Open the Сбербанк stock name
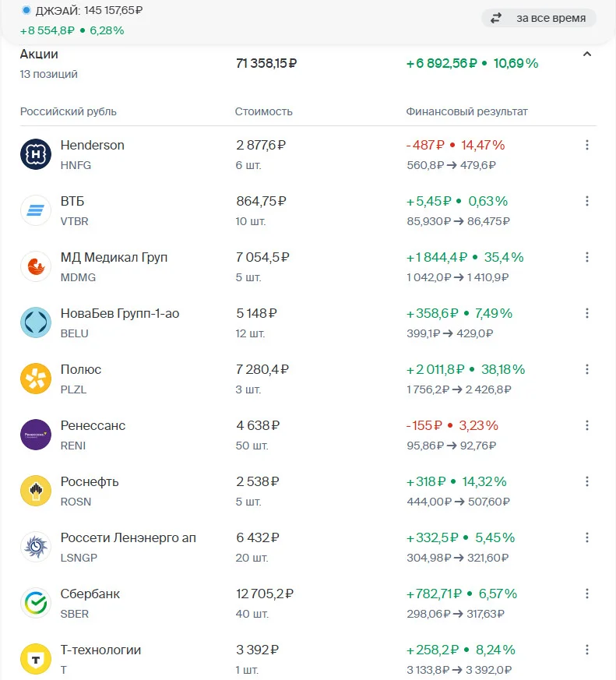The image size is (616, 680). (x=90, y=594)
